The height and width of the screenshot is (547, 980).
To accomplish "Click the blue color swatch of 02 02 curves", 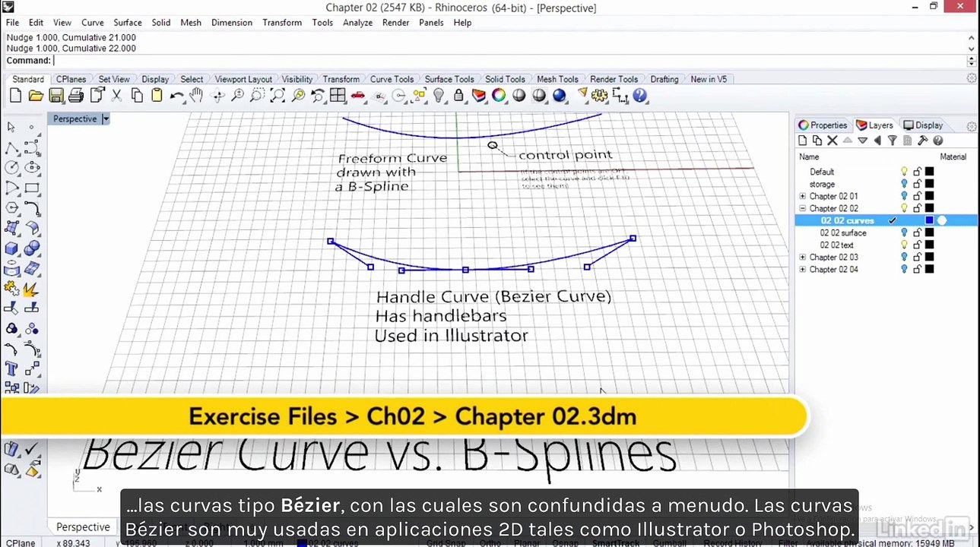I will coord(929,220).
